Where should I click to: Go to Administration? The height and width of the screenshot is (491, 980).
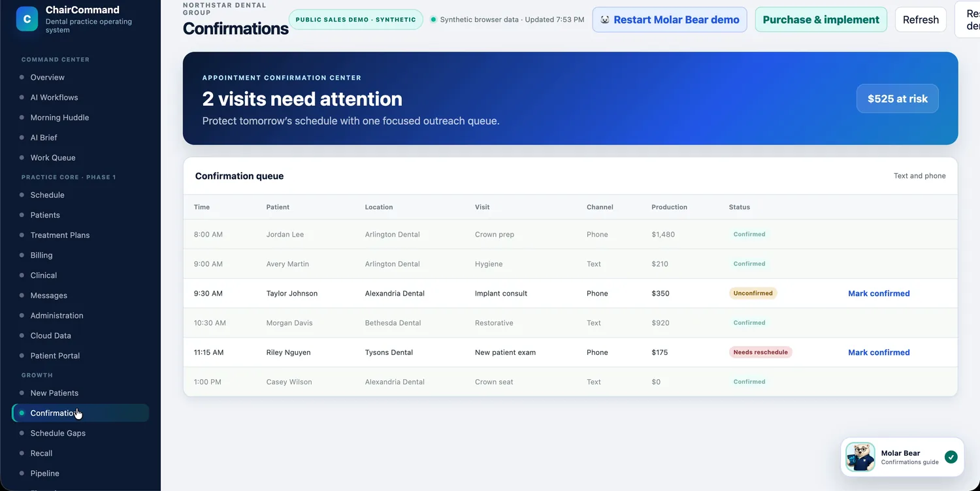(x=57, y=316)
